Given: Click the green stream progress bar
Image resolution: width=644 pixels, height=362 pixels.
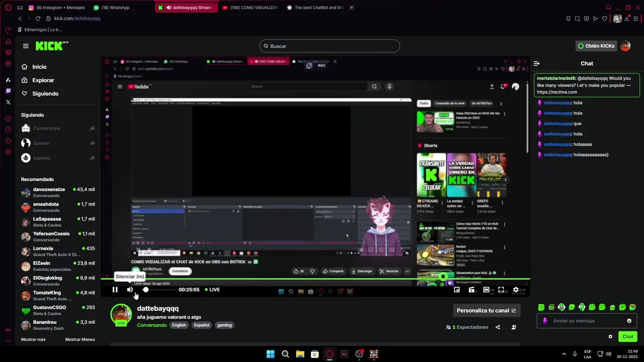Looking at the screenshot, I should tap(315, 279).
